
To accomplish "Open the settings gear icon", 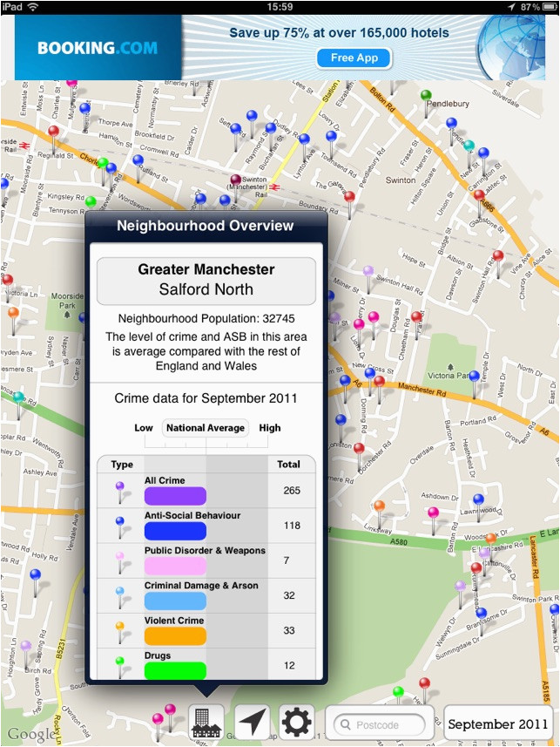I will 297,723.
